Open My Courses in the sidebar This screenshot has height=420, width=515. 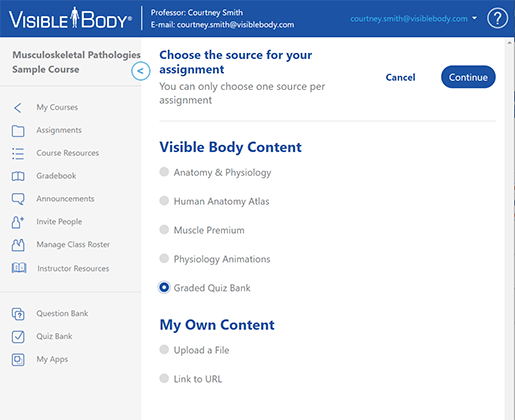(x=57, y=107)
